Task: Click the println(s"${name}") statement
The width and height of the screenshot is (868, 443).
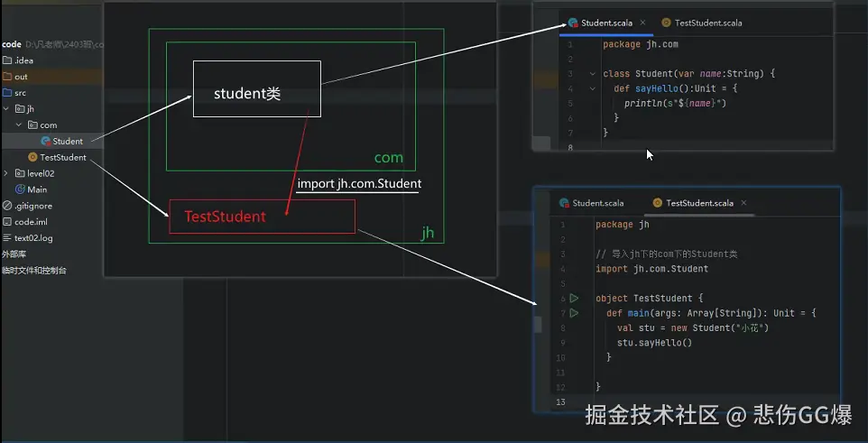Action: point(675,103)
